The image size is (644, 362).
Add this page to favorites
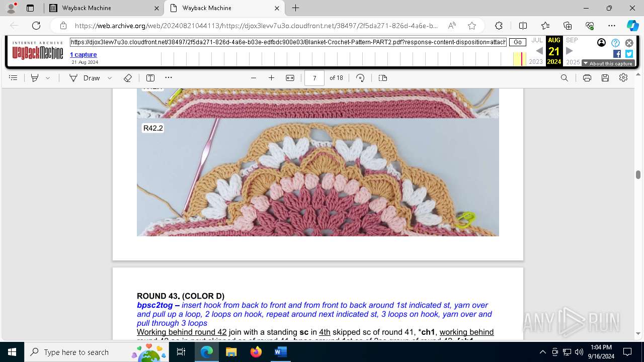[472, 26]
